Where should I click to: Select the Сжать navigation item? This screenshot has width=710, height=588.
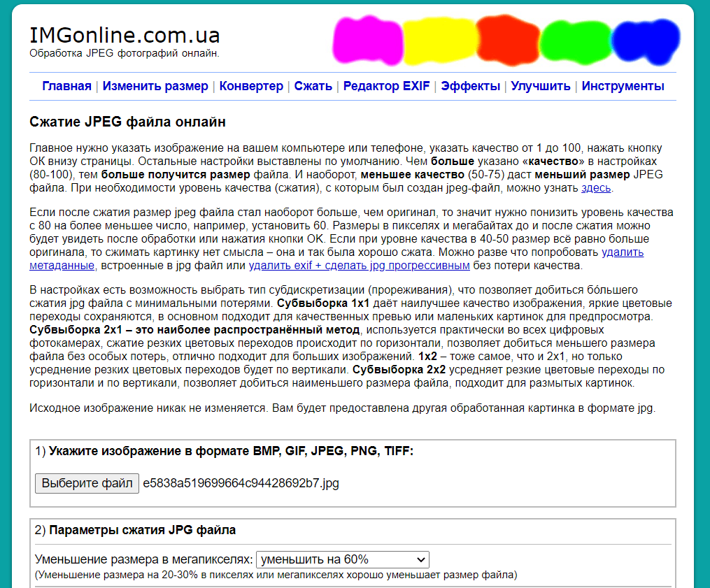(313, 86)
